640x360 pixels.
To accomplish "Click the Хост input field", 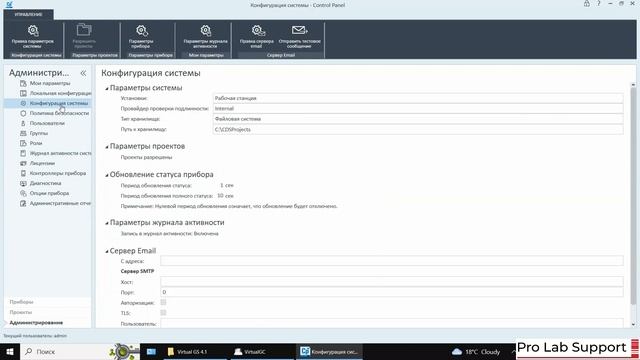I will pos(392,282).
